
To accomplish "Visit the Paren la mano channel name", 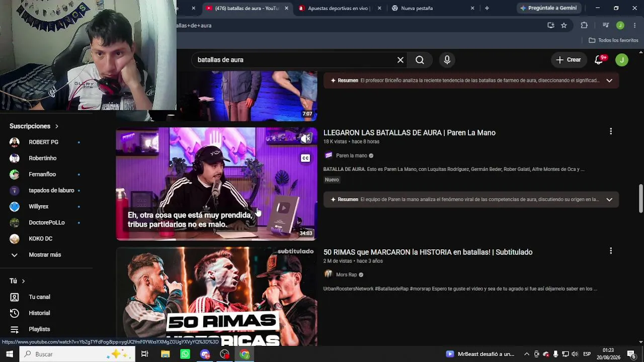I will pyautogui.click(x=352, y=156).
